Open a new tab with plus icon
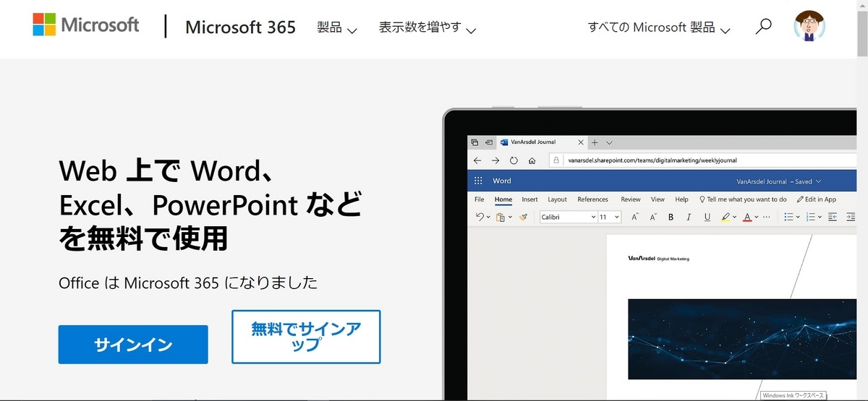This screenshot has height=401, width=868. [595, 142]
